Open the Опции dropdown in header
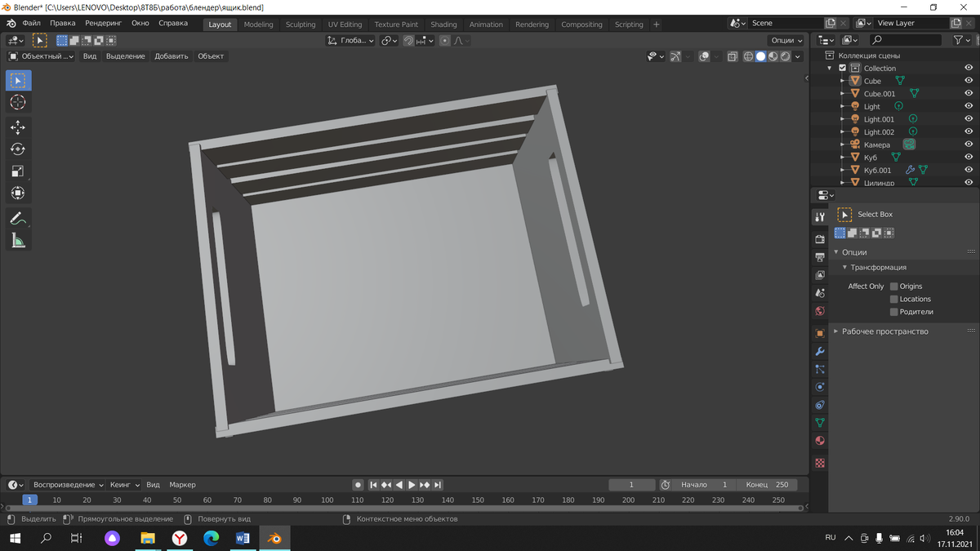Screen dimensions: 980x551 [x=786, y=40]
